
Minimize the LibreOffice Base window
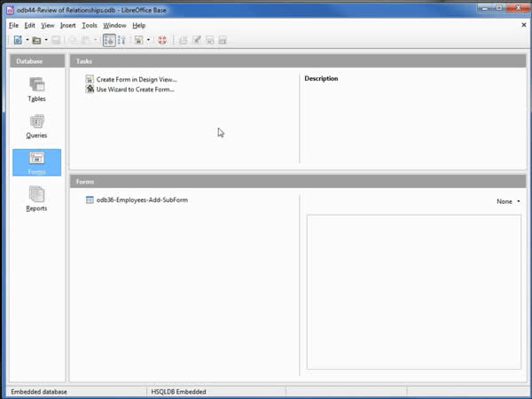tap(485, 8)
